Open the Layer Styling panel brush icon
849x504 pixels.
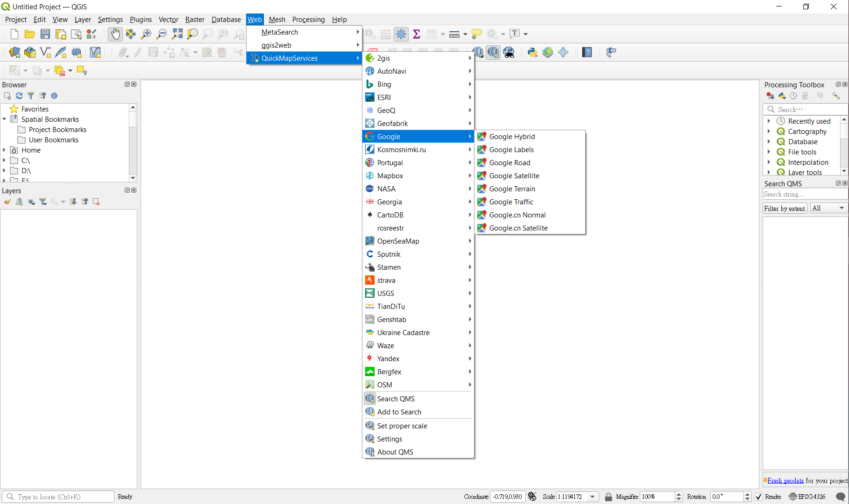7,202
